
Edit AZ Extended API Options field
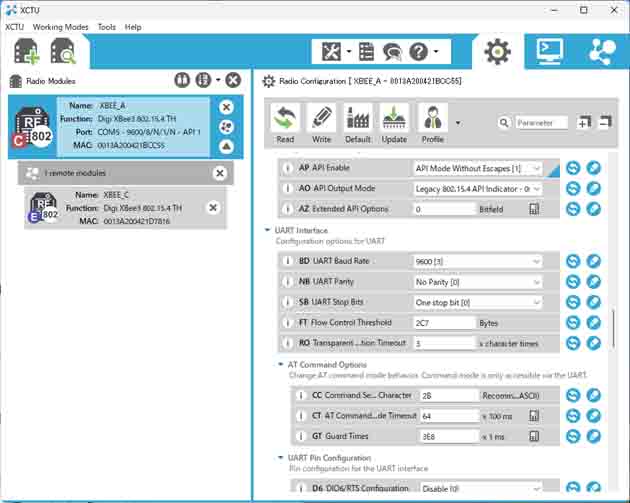tap(444, 209)
